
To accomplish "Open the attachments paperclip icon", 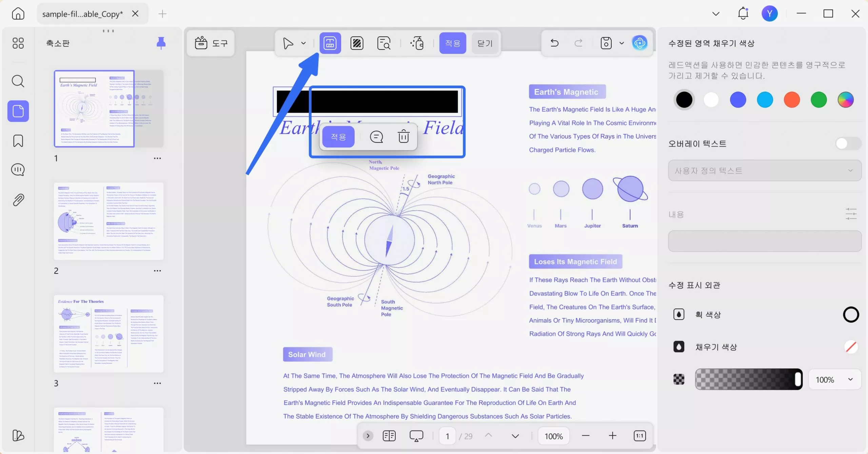I will pos(18,200).
